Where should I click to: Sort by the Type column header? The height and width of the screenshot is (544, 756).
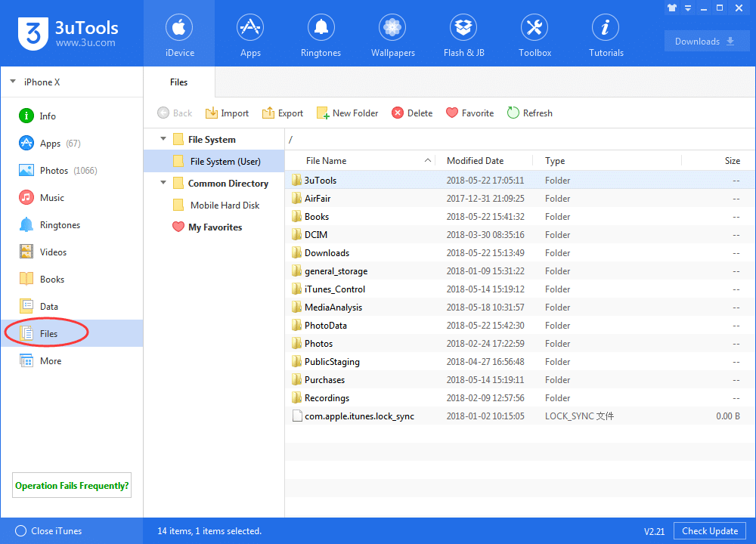tap(608, 160)
